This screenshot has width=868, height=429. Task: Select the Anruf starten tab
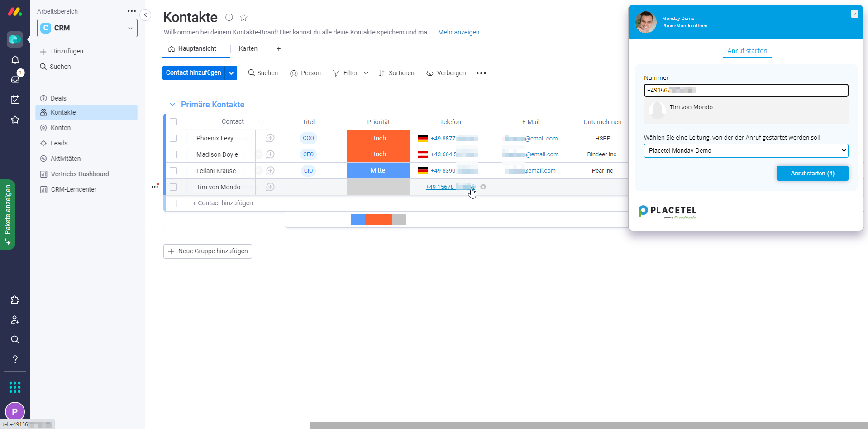pos(747,51)
